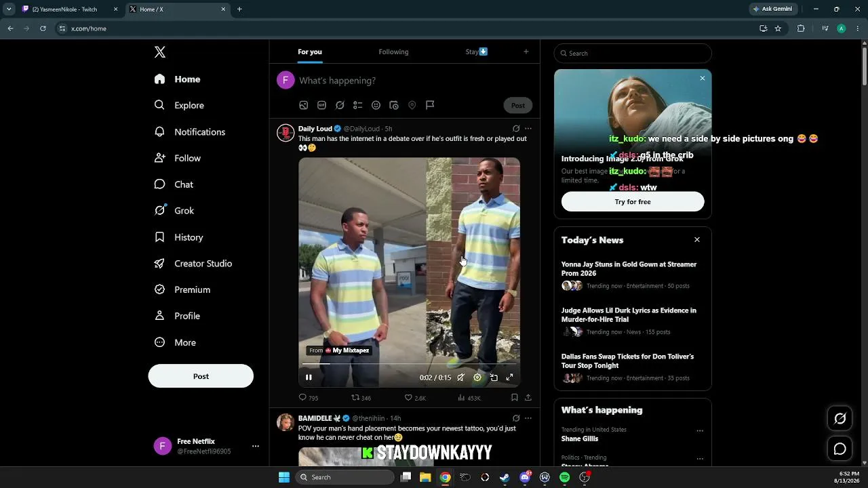Add a poll to the post

coord(358,105)
